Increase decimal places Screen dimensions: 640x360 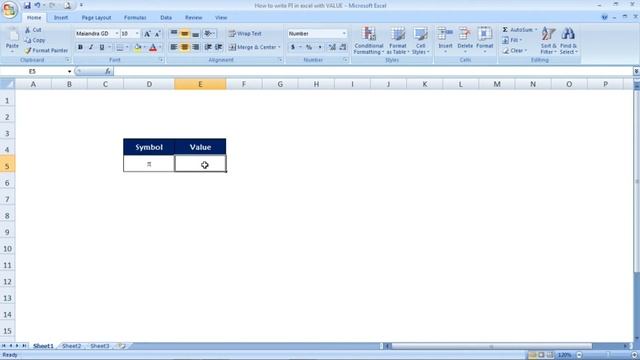click(x=332, y=47)
